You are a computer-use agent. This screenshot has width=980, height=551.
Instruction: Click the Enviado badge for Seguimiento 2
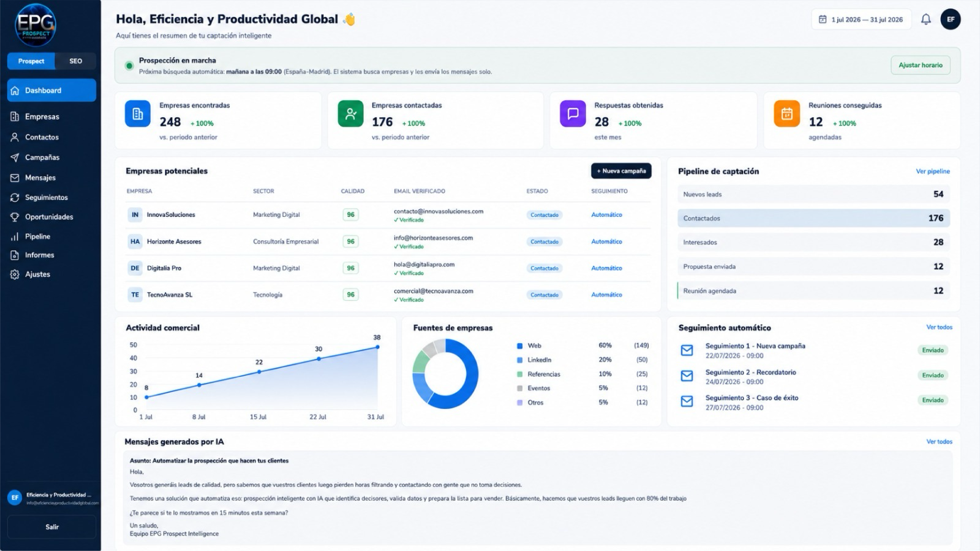pyautogui.click(x=932, y=375)
